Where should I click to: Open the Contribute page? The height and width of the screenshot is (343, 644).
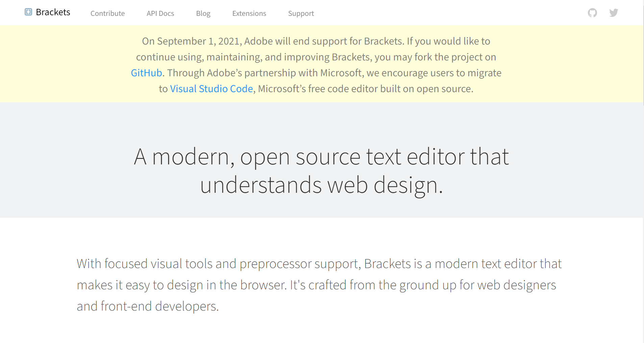(x=107, y=14)
